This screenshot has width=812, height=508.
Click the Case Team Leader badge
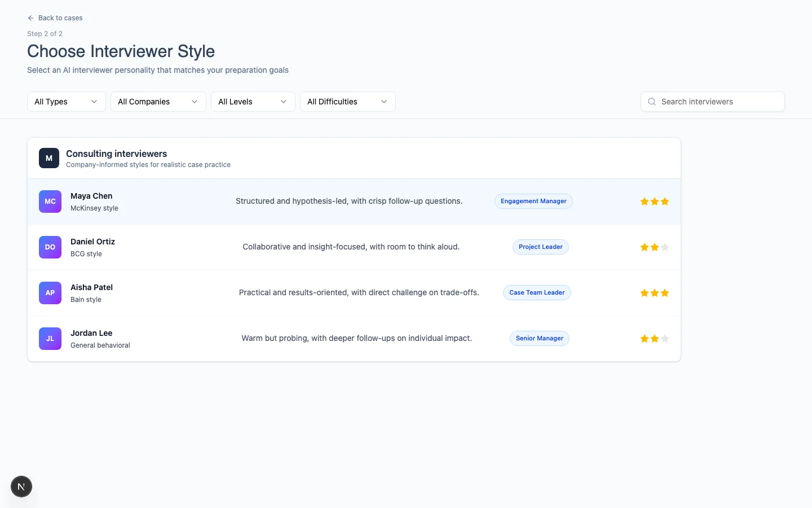(537, 293)
